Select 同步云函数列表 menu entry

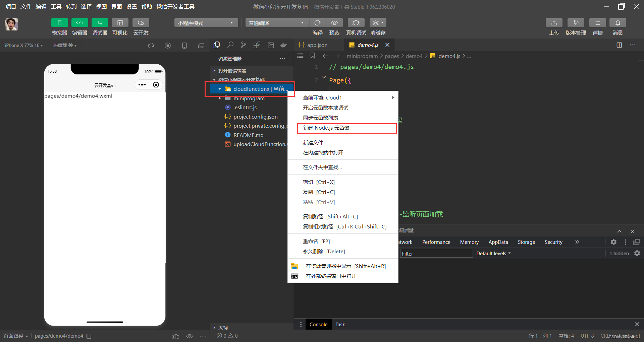tap(343, 118)
